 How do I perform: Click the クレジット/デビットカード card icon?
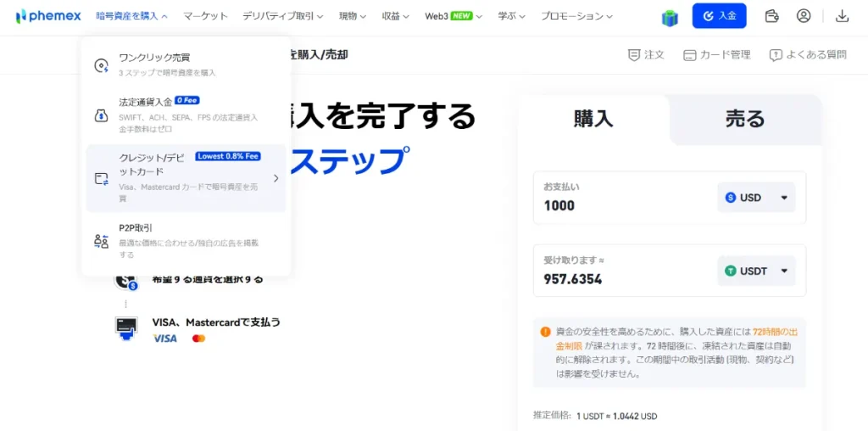(102, 178)
